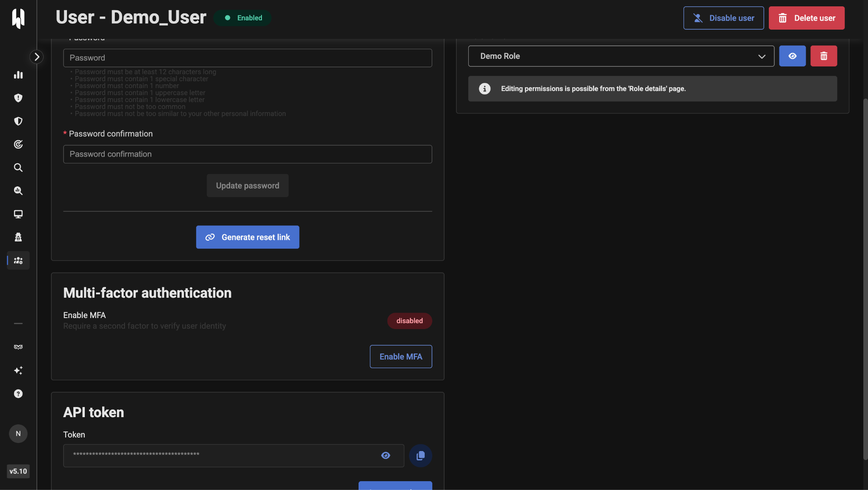Image resolution: width=868 pixels, height=490 pixels.
Task: Click the Disable user button
Action: pos(723,18)
